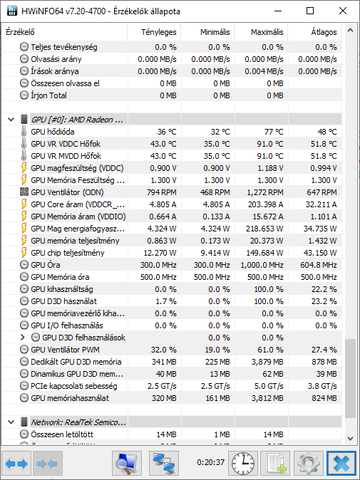Viewport: 360px width, 480px height.
Task: Click the Tényleges column header
Action: [x=154, y=32]
